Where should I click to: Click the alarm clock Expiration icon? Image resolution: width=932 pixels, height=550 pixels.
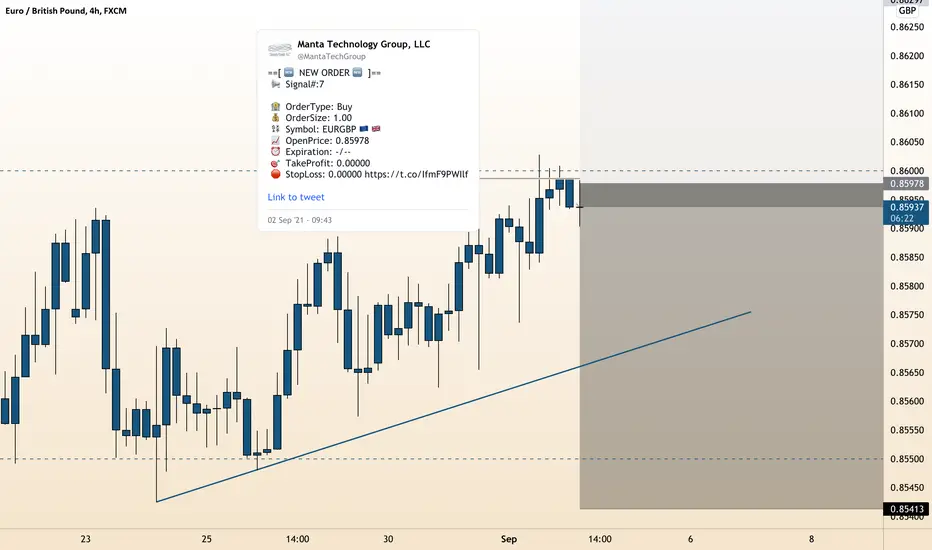(x=275, y=152)
